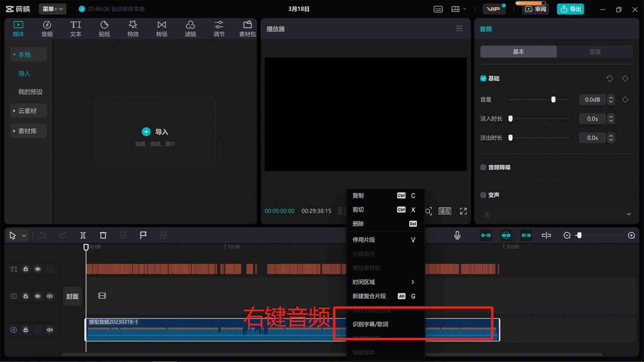Click the split clip scissors icon
Image resolution: width=644 pixels, height=362 pixels.
tap(82, 235)
